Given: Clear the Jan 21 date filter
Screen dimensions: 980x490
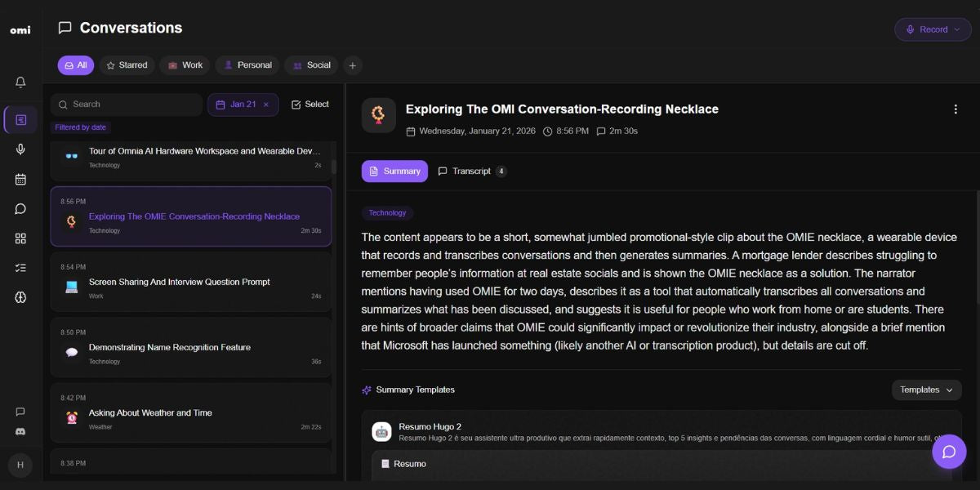Looking at the screenshot, I should pos(265,105).
